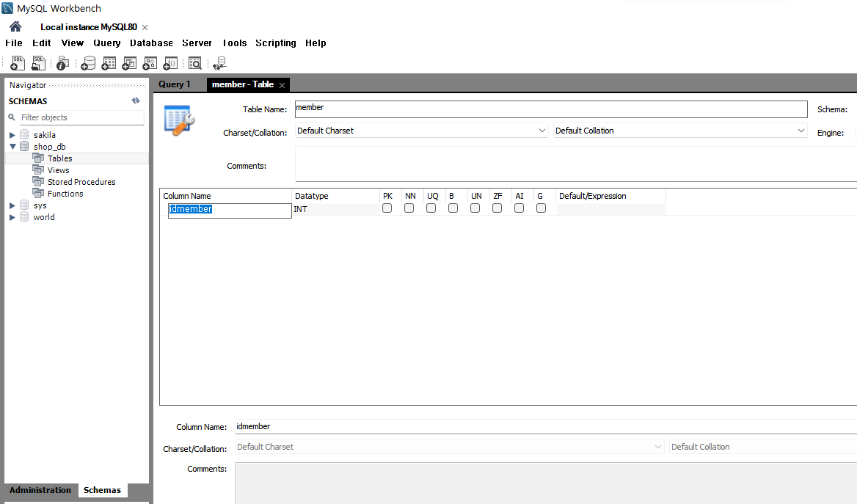
Task: Toggle UQ checkbox for idmember
Action: pos(431,208)
